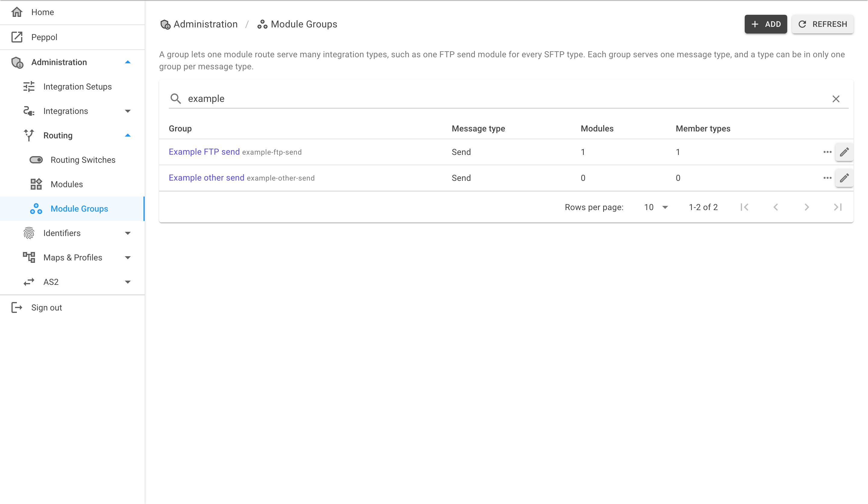The height and width of the screenshot is (504, 868).
Task: Open the Example other send link
Action: [x=206, y=178]
